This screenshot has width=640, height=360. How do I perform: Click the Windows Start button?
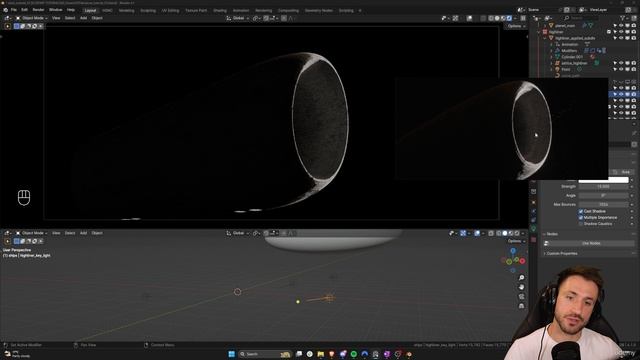[x=231, y=354]
